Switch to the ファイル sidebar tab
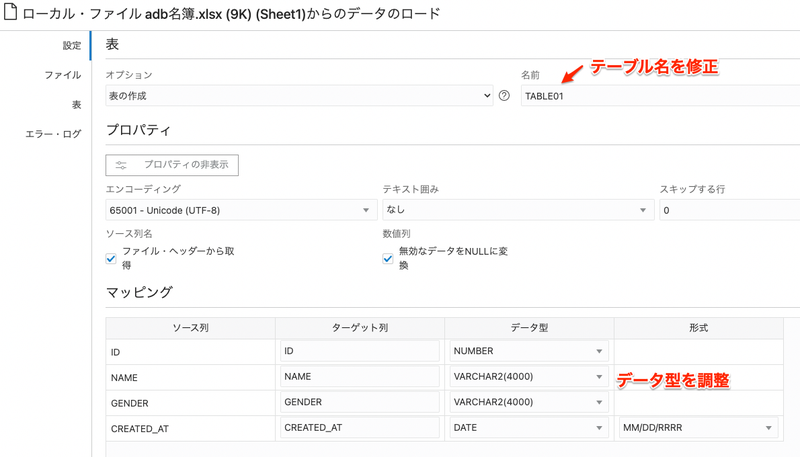The height and width of the screenshot is (457, 800). 62,75
